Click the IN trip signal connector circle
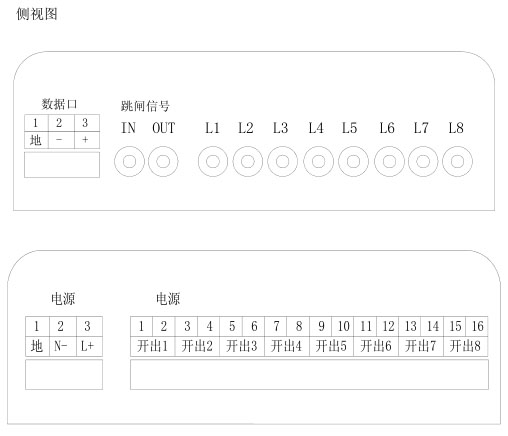508x436 pixels. pyautogui.click(x=129, y=162)
